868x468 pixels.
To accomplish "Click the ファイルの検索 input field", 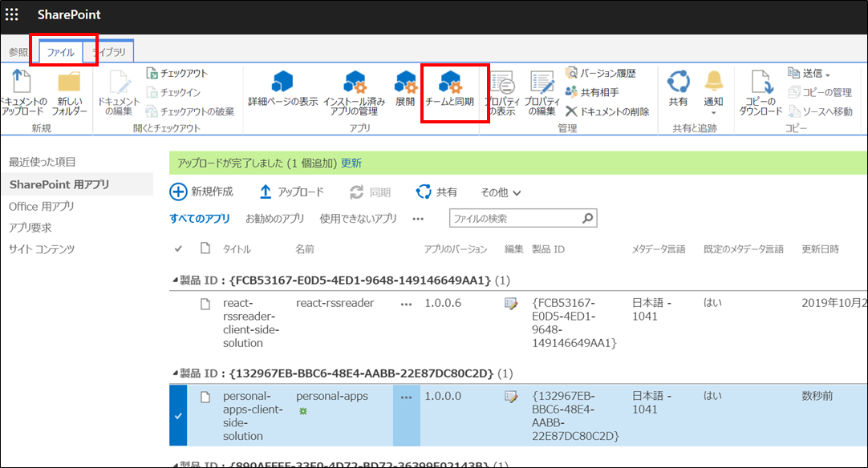I will pos(515,219).
